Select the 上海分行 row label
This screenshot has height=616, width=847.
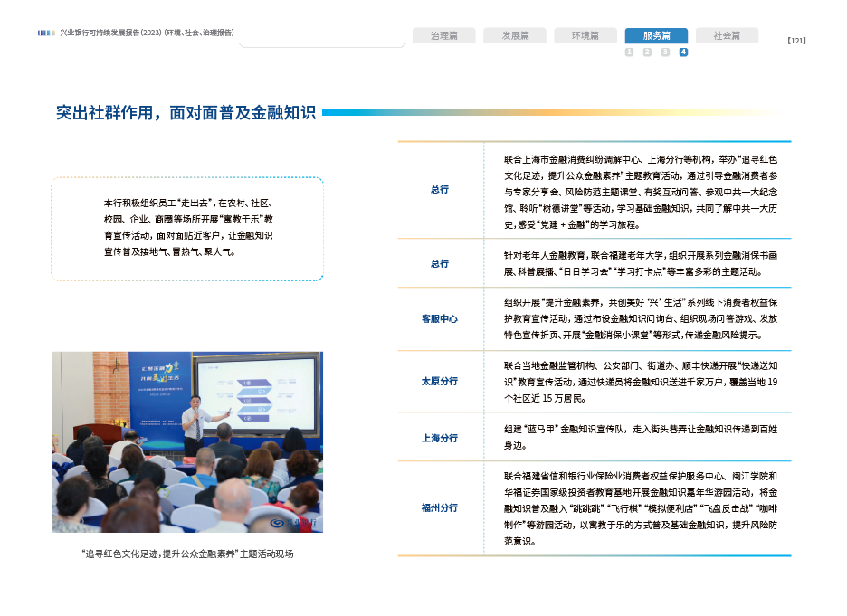point(440,438)
